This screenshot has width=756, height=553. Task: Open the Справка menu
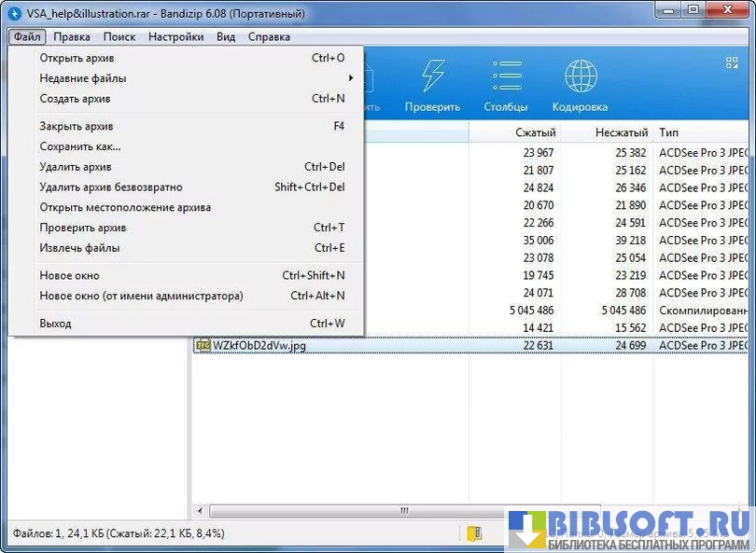point(269,37)
